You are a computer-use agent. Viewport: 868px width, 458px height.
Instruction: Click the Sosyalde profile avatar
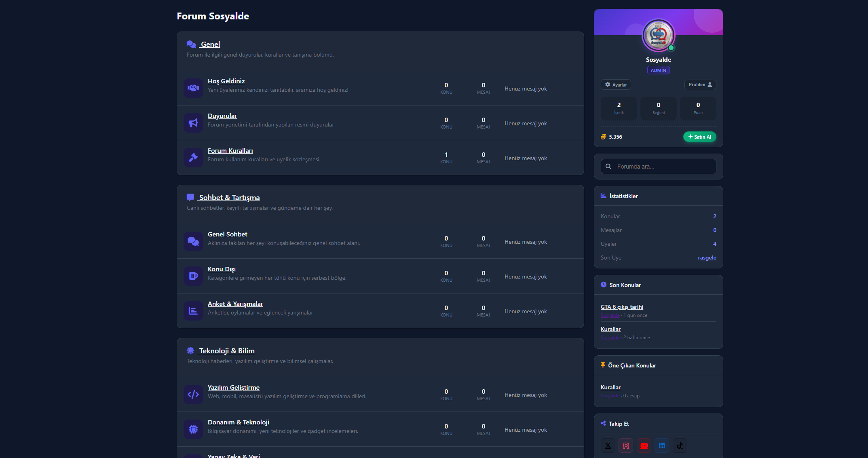[x=659, y=36]
